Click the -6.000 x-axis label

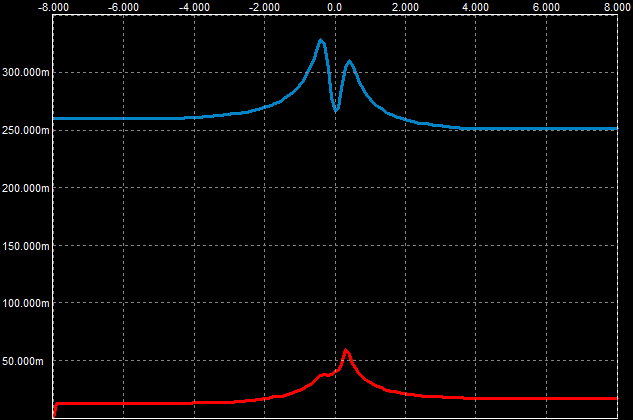[x=124, y=7]
